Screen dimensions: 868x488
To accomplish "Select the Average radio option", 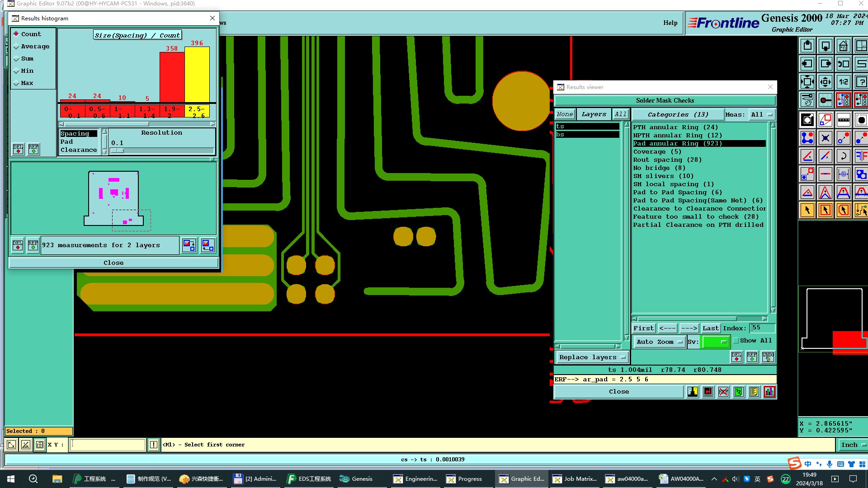I will [x=17, y=47].
